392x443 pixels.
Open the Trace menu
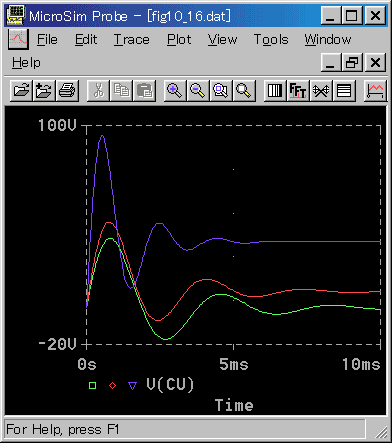132,40
